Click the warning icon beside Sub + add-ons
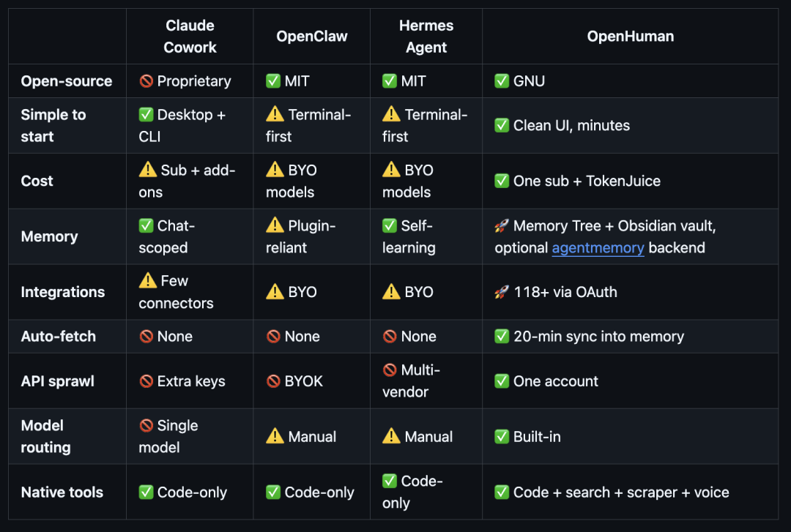This screenshot has width=791, height=532. pos(148,170)
